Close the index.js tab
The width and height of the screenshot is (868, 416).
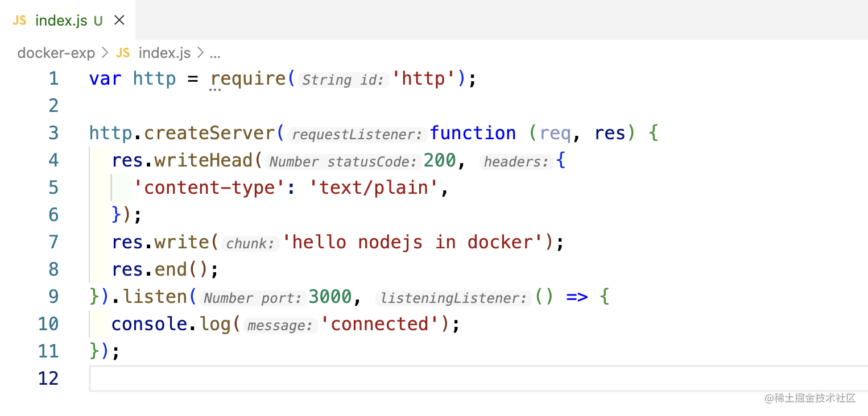tap(118, 19)
